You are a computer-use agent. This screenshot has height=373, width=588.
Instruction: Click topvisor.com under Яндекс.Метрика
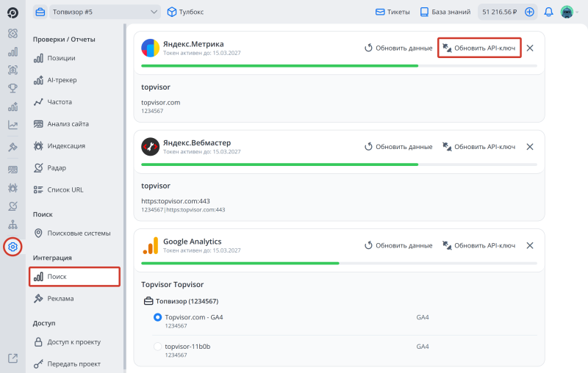[x=160, y=103]
